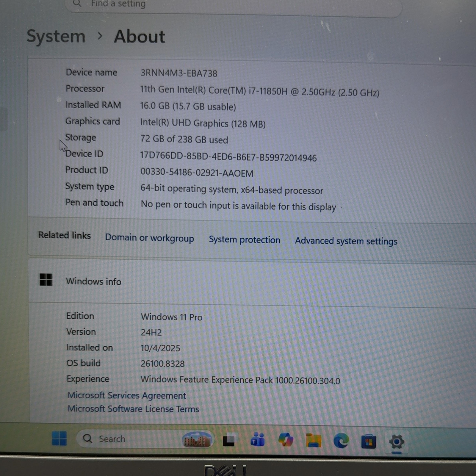Image resolution: width=476 pixels, height=476 pixels.
Task: Click installed on date 10/4/2025
Action: 160,348
